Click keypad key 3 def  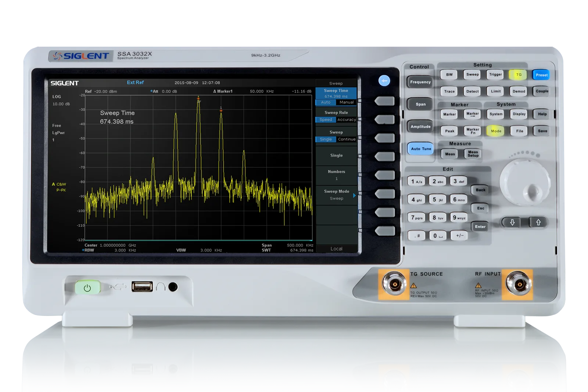coord(458,181)
